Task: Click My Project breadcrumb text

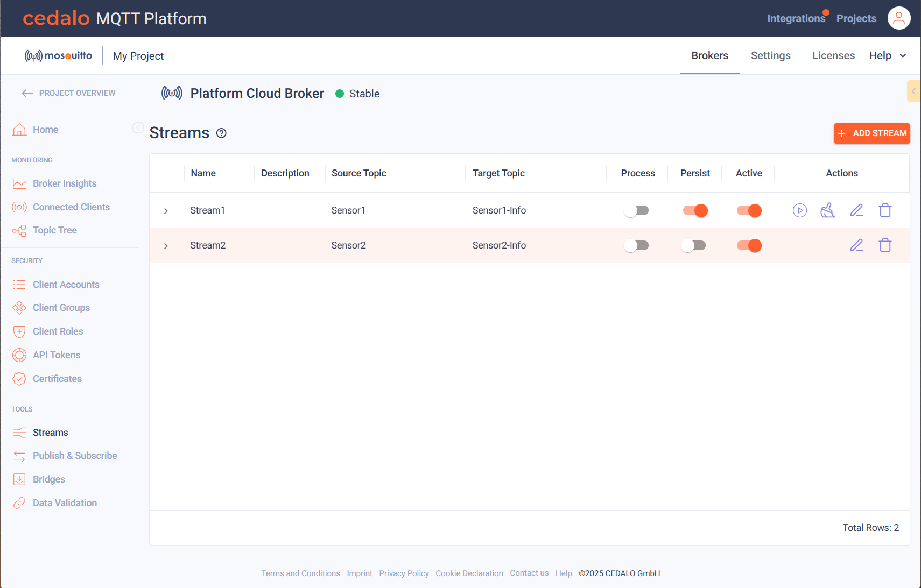Action: click(138, 56)
